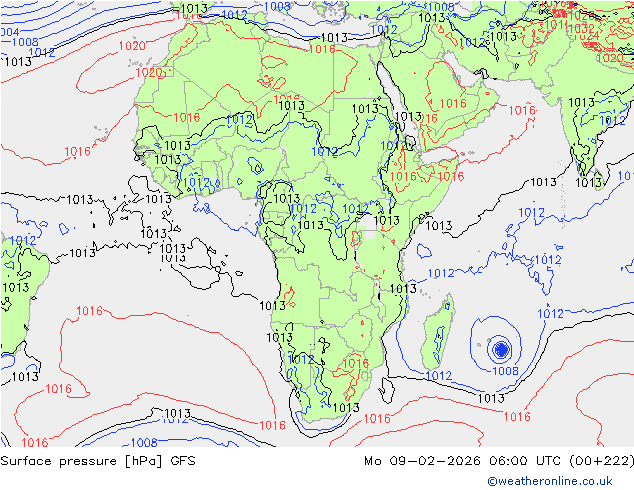Click the black 1013 label over Brazil

coord(16,287)
